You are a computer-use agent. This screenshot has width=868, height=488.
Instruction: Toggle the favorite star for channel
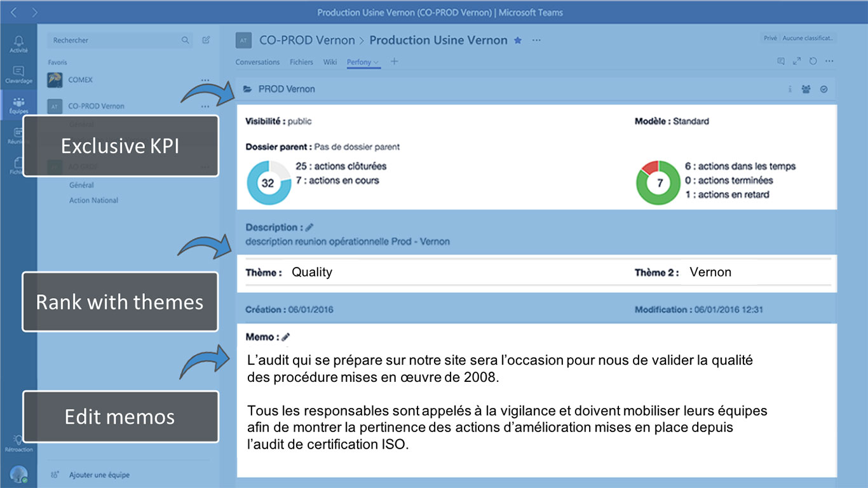click(x=518, y=40)
